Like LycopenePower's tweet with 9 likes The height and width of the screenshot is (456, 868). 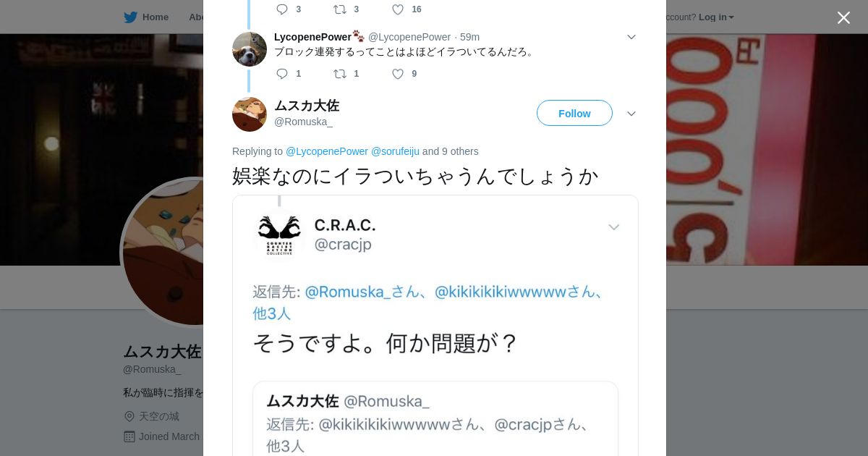pos(398,74)
